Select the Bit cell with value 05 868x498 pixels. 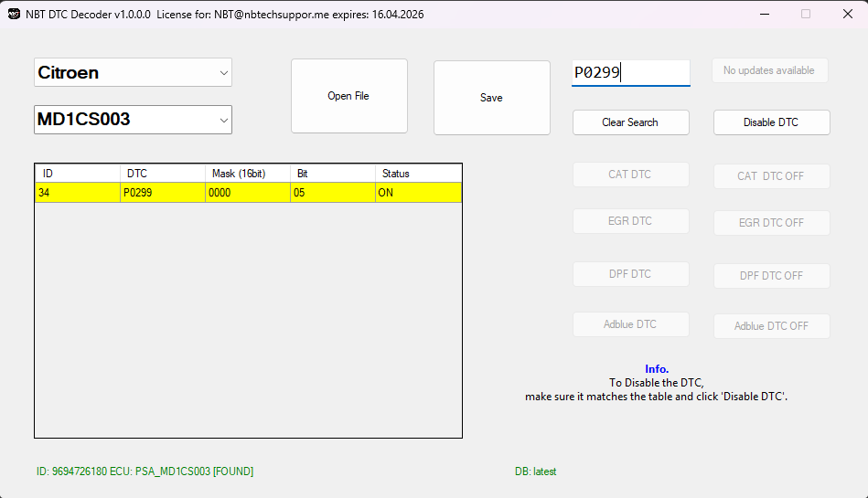[333, 193]
